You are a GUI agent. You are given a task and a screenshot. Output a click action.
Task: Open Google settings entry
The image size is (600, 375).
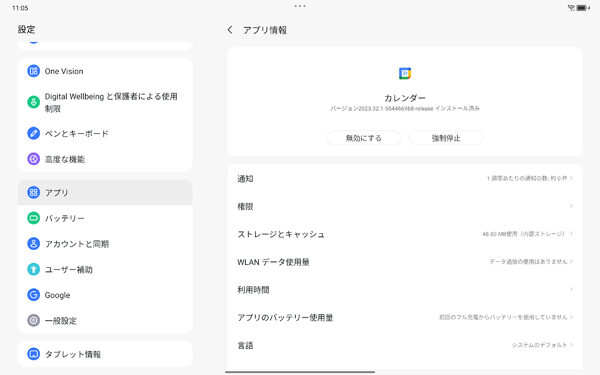coord(105,295)
